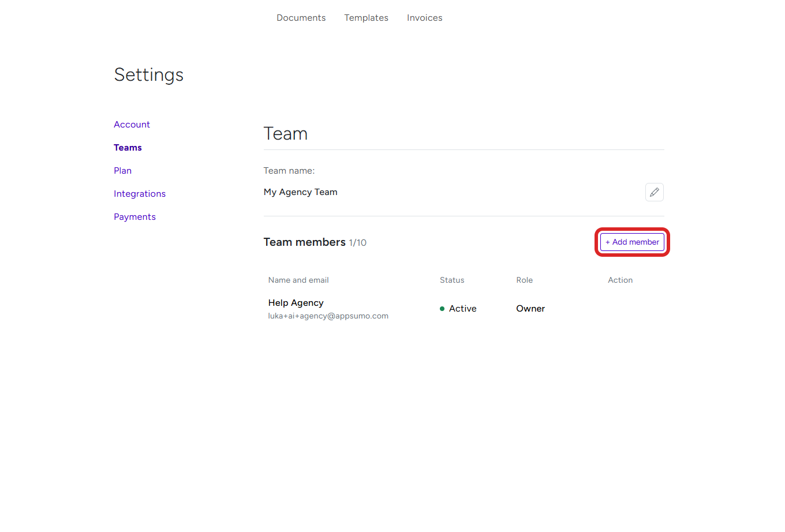Image resolution: width=785 pixels, height=532 pixels.
Task: Open the Teams settings section
Action: [128, 147]
